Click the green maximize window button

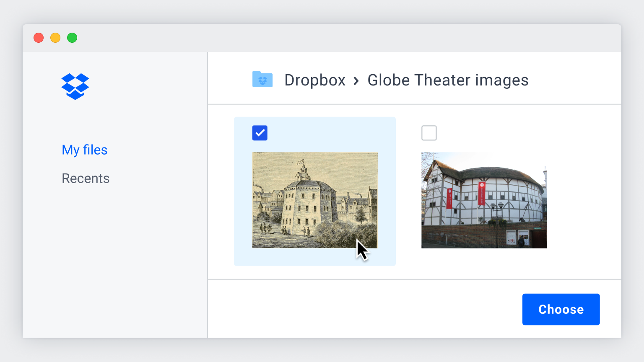[x=72, y=38]
